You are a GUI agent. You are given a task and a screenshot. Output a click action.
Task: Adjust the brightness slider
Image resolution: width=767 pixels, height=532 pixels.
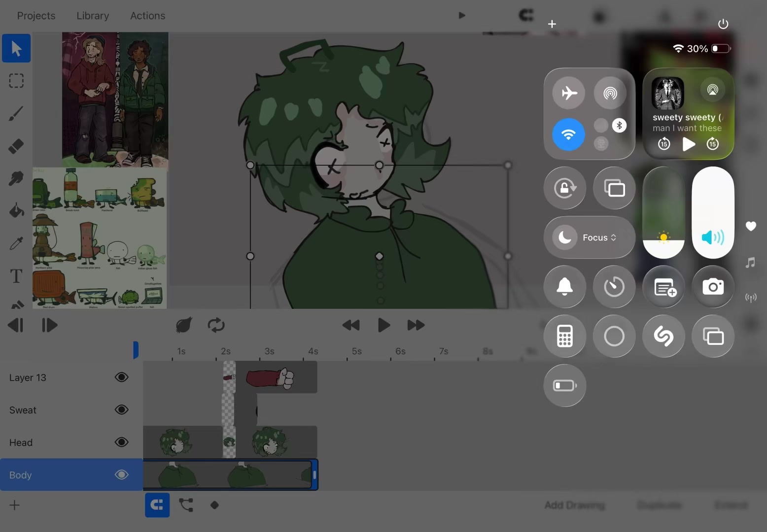663,212
